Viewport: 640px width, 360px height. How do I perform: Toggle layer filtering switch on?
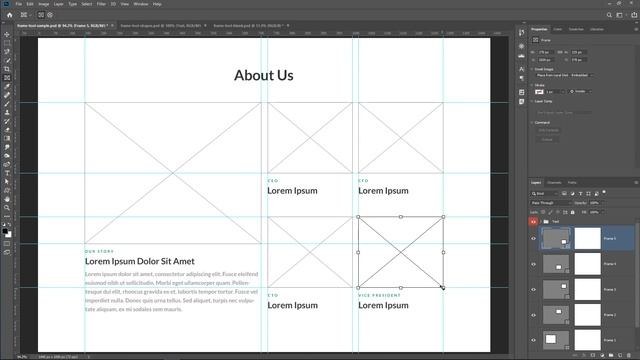pyautogui.click(x=604, y=192)
